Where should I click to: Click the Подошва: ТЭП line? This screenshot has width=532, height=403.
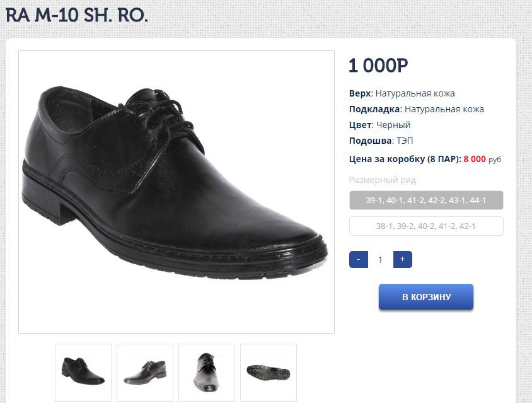[381, 141]
